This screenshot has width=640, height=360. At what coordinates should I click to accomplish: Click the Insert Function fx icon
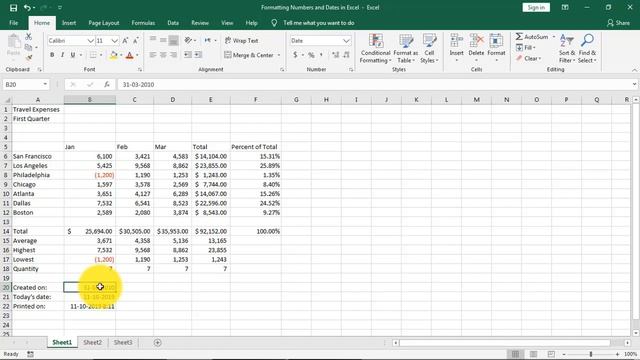107,84
